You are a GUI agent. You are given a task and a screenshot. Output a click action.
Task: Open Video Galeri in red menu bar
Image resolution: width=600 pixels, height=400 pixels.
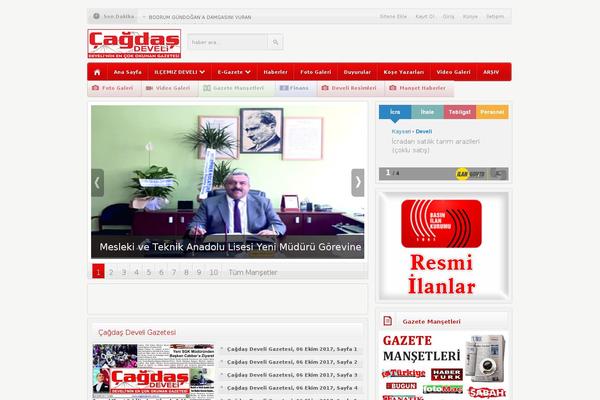tap(453, 72)
